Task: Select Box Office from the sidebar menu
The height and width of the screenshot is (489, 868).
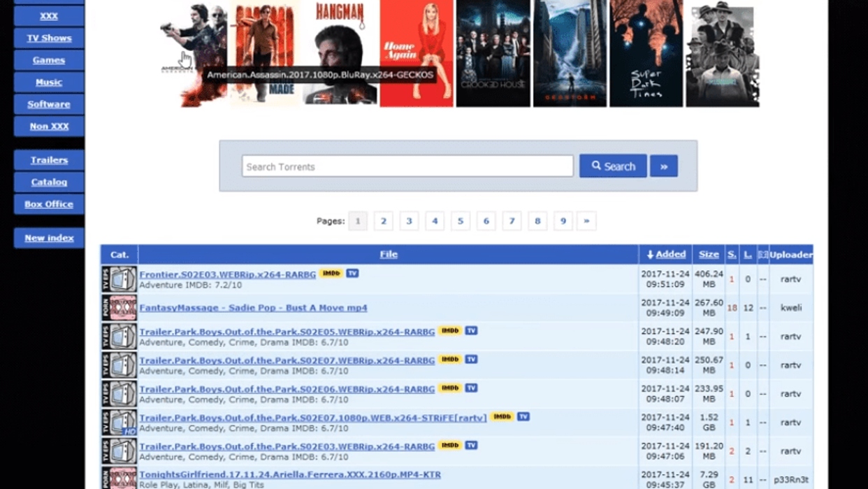Action: (49, 204)
